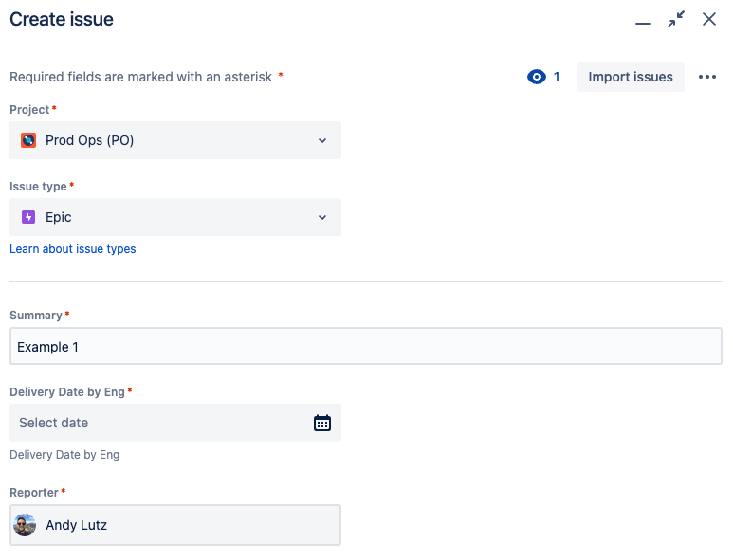
Task: Expand the Project dropdown chevron
Action: pyautogui.click(x=322, y=140)
